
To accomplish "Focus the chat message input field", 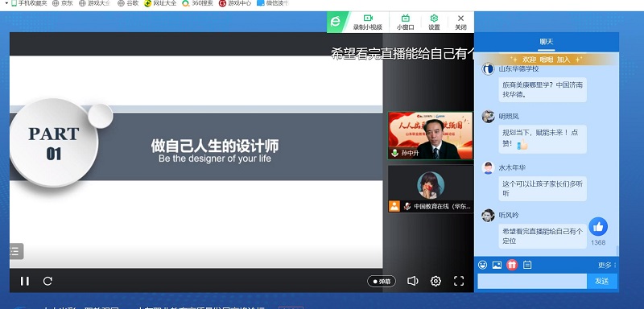I will (532, 281).
